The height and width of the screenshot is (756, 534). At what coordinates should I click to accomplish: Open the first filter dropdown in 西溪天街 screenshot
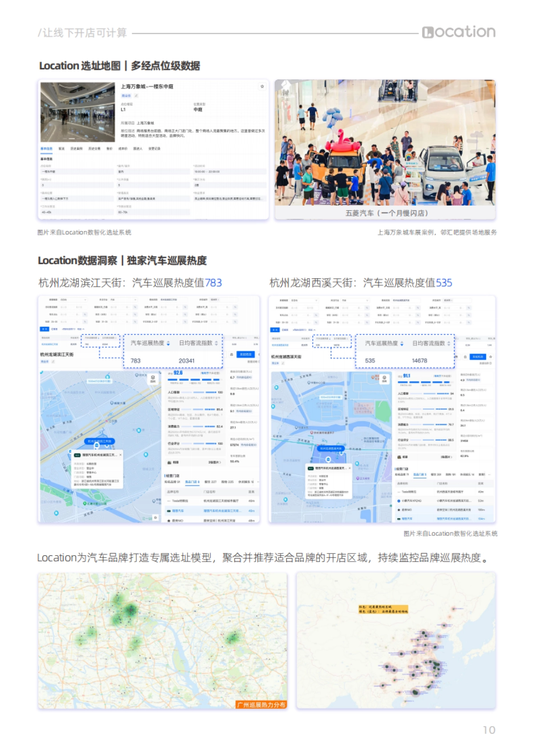(304, 301)
